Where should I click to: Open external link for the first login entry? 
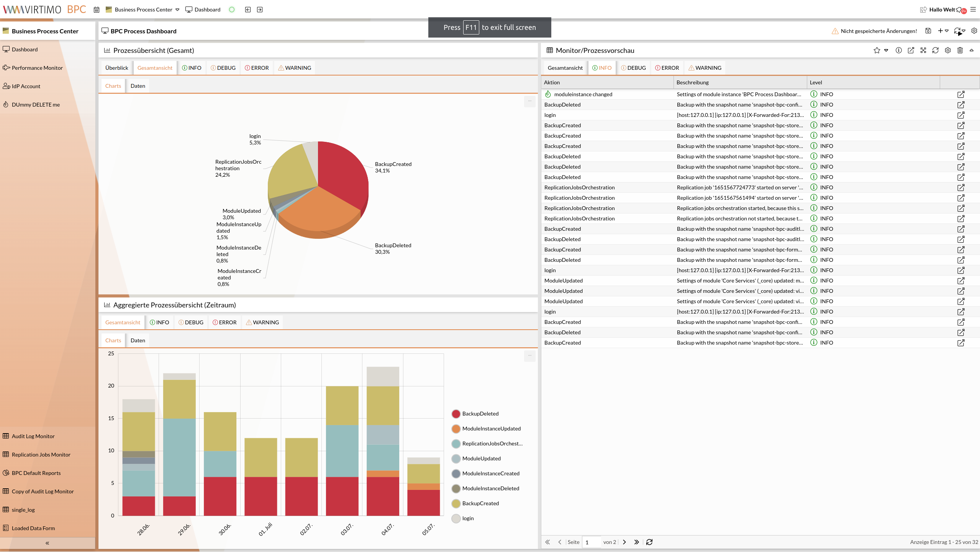point(961,115)
